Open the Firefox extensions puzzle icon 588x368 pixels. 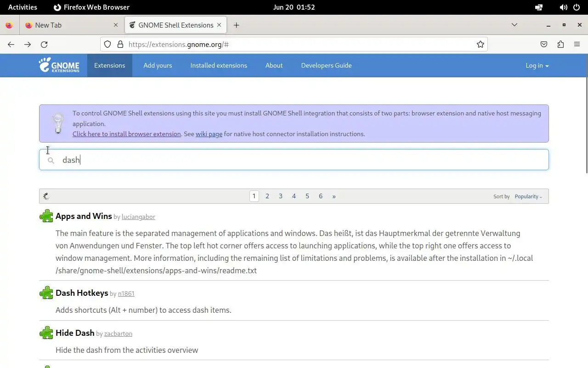[560, 44]
